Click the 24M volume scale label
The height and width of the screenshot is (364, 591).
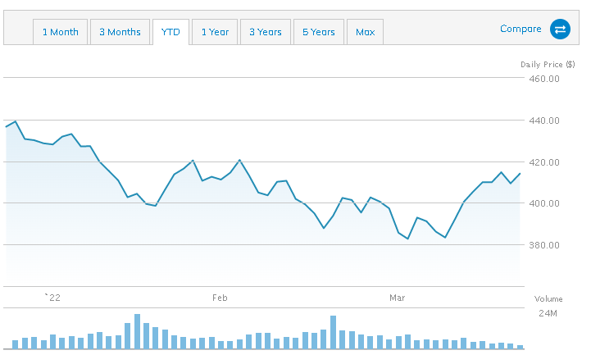click(x=548, y=313)
